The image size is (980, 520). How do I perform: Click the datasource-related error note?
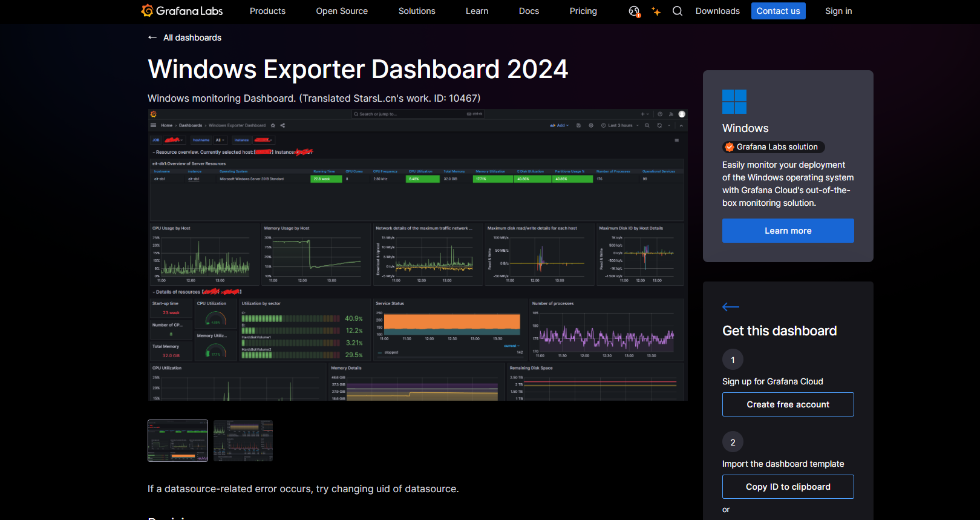point(303,489)
